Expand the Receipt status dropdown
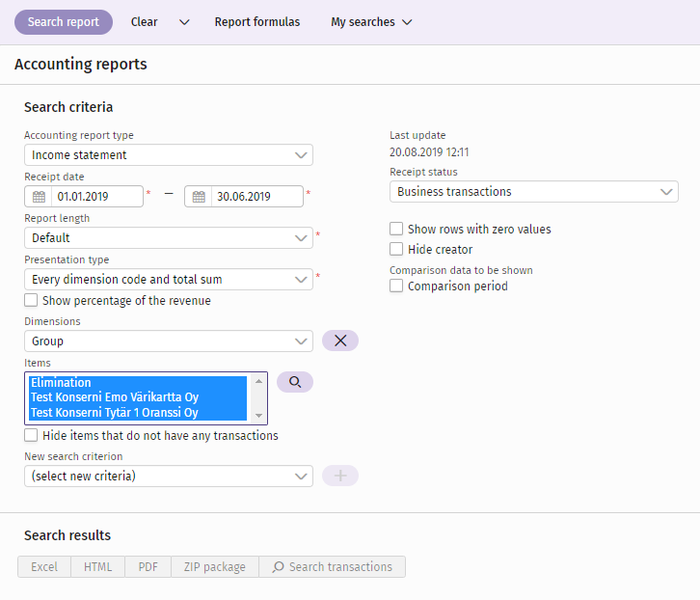This screenshot has height=600, width=700. click(534, 192)
